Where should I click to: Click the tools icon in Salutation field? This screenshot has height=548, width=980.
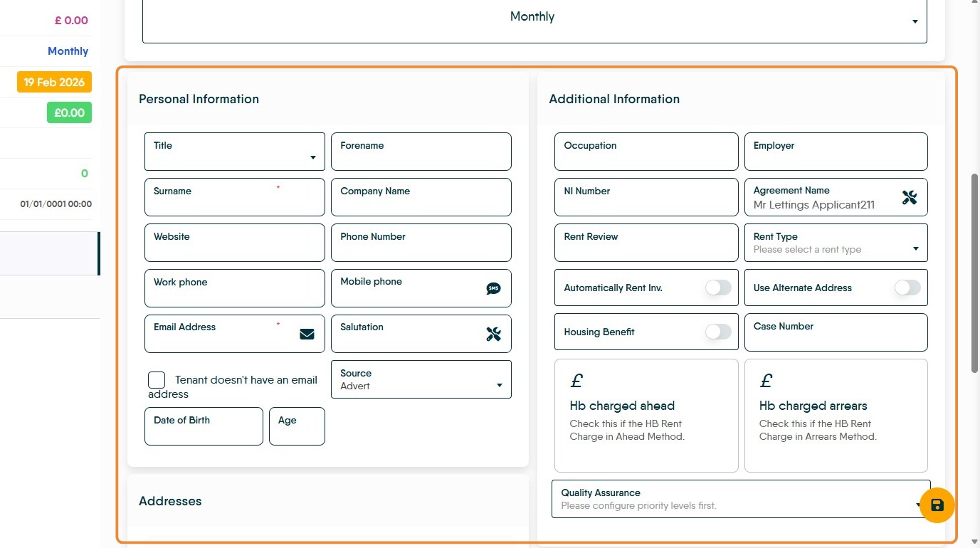pyautogui.click(x=493, y=334)
